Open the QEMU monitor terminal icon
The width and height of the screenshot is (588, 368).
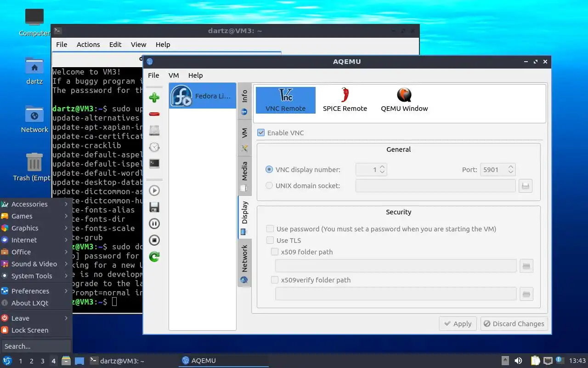pyautogui.click(x=154, y=163)
